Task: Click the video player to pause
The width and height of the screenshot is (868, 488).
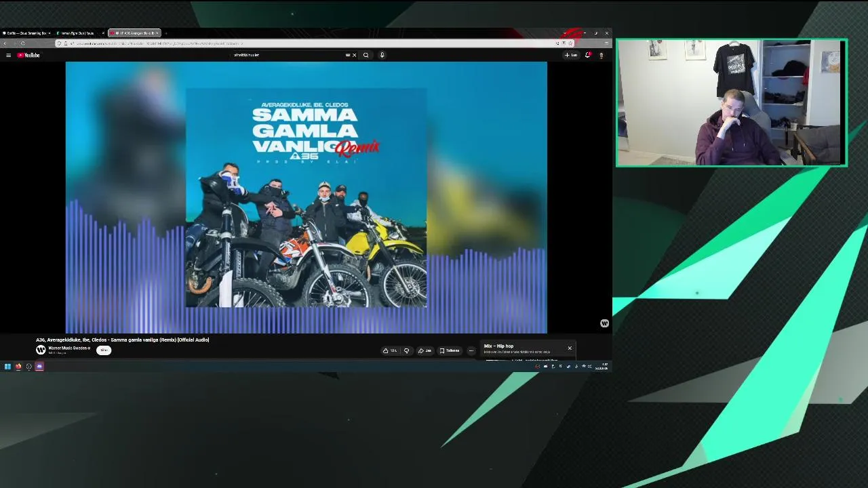Action: [x=307, y=197]
